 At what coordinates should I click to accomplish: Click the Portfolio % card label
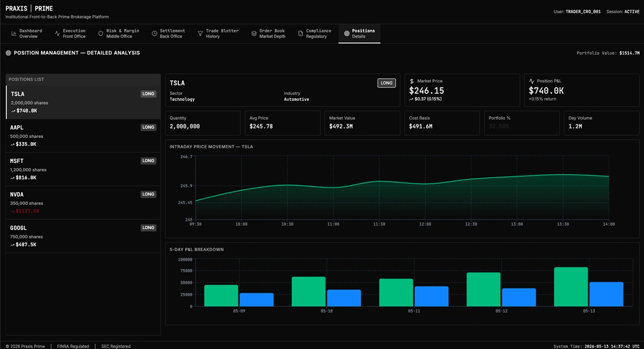pos(499,118)
